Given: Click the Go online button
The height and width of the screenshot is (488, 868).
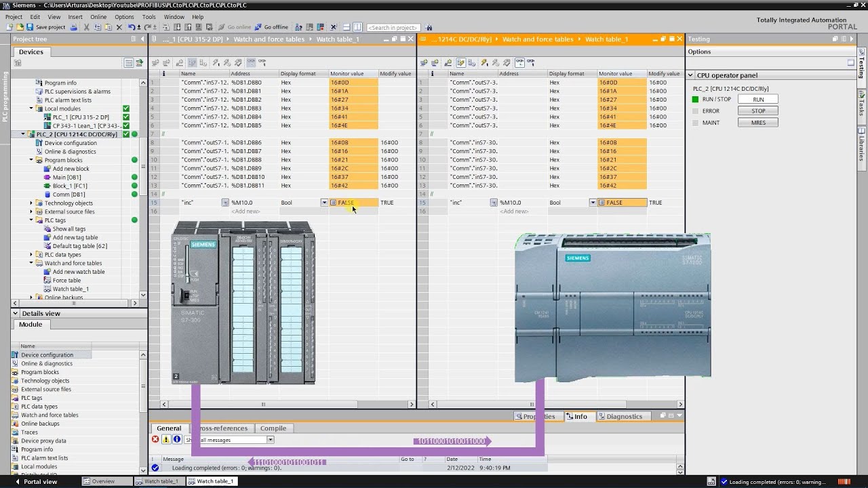Looking at the screenshot, I should tap(235, 27).
